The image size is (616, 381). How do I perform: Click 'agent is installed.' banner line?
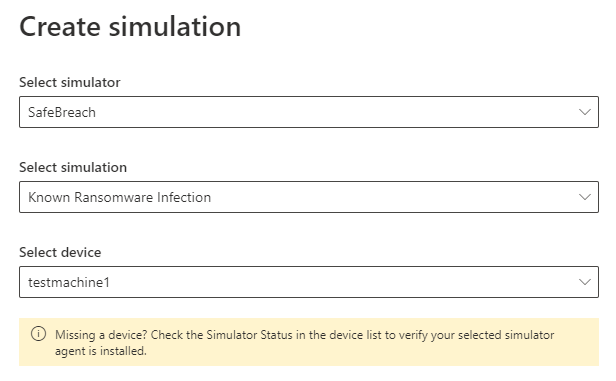pos(101,350)
